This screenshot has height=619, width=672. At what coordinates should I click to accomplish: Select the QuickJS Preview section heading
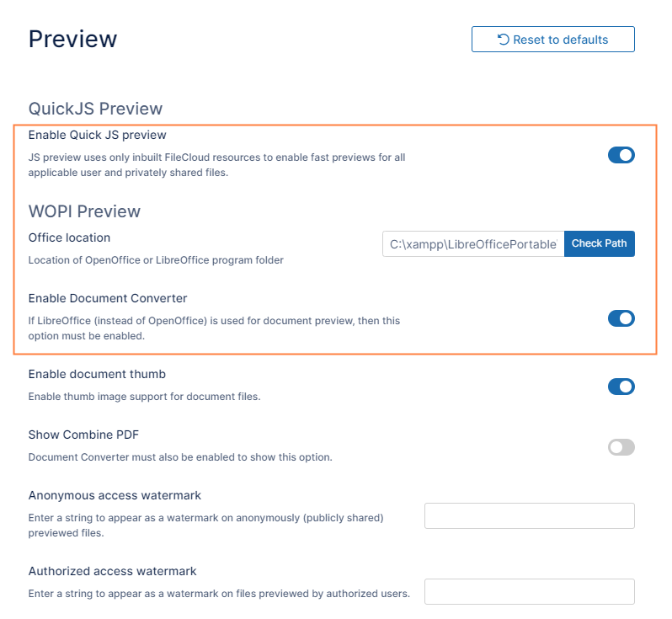coord(95,109)
